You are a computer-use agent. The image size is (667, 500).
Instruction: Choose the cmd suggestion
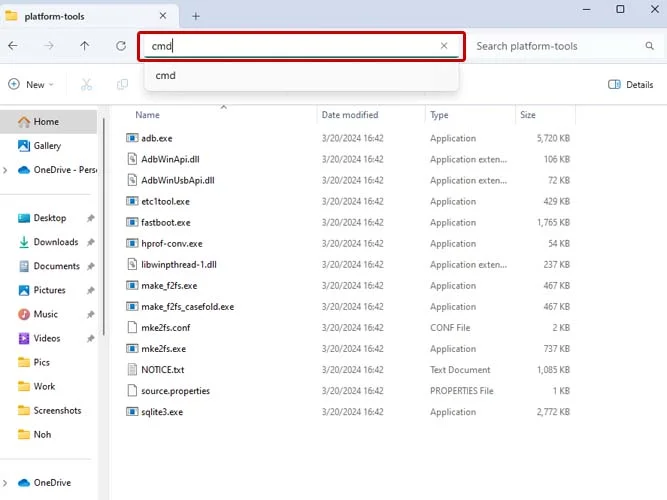[301, 76]
